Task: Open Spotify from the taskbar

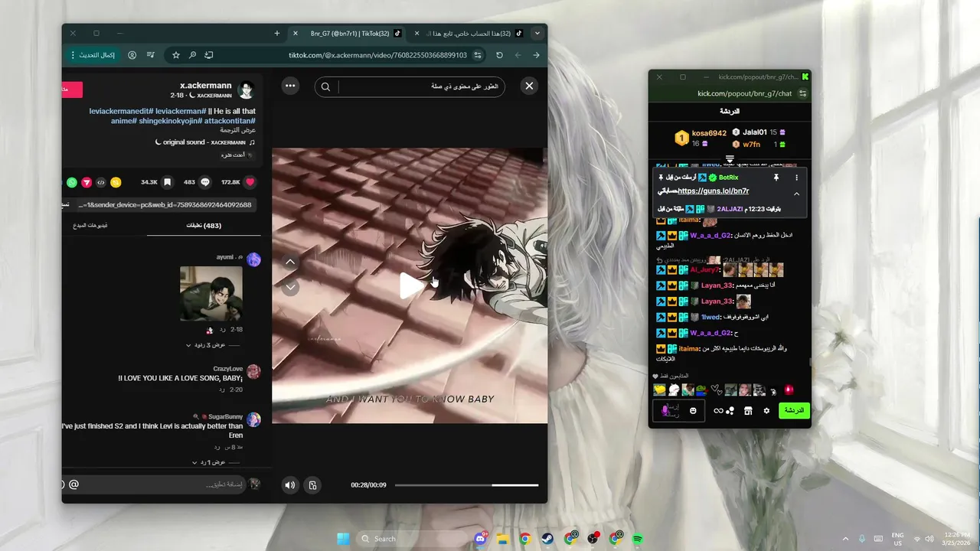Action: (x=638, y=539)
